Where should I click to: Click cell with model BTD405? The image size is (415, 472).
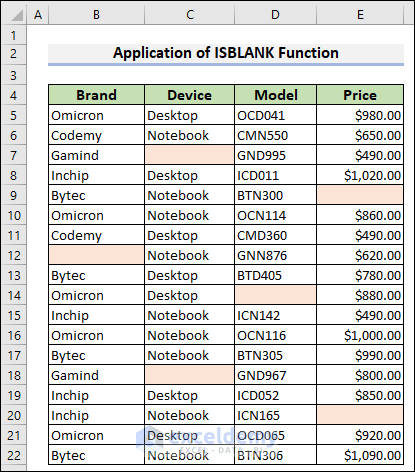(275, 275)
